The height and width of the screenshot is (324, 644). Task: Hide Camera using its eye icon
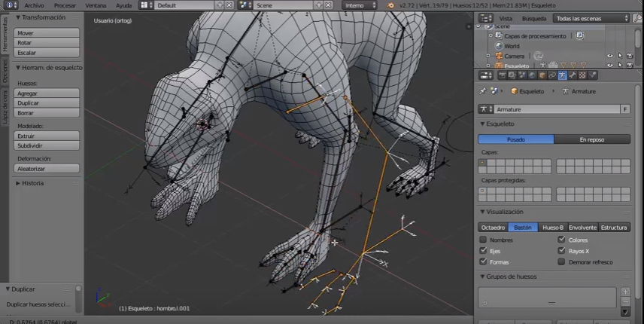(x=610, y=56)
